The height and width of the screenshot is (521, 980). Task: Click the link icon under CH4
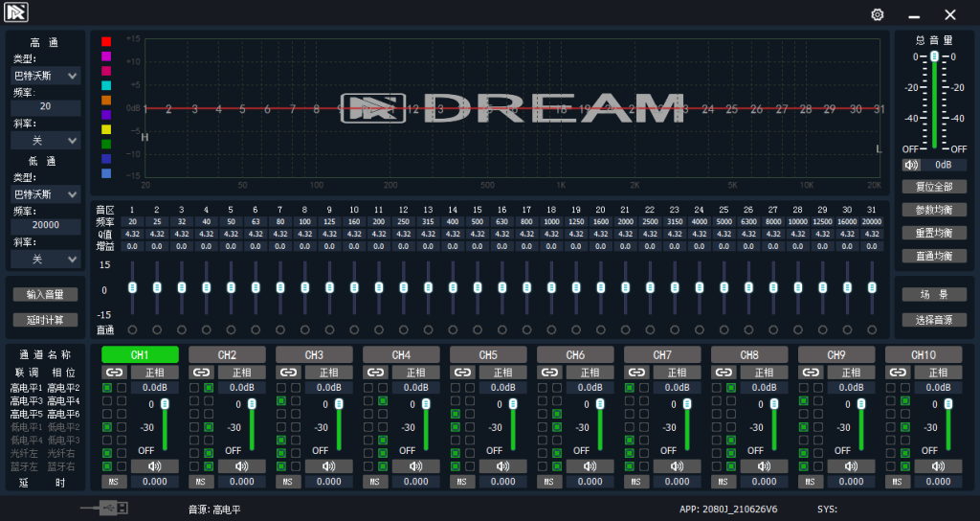pos(375,373)
